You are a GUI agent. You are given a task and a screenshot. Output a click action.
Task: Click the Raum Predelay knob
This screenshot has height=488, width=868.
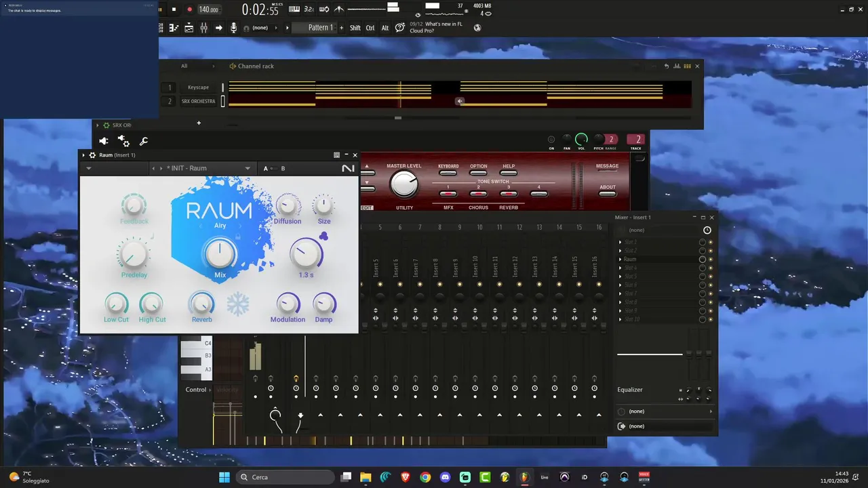(x=134, y=255)
